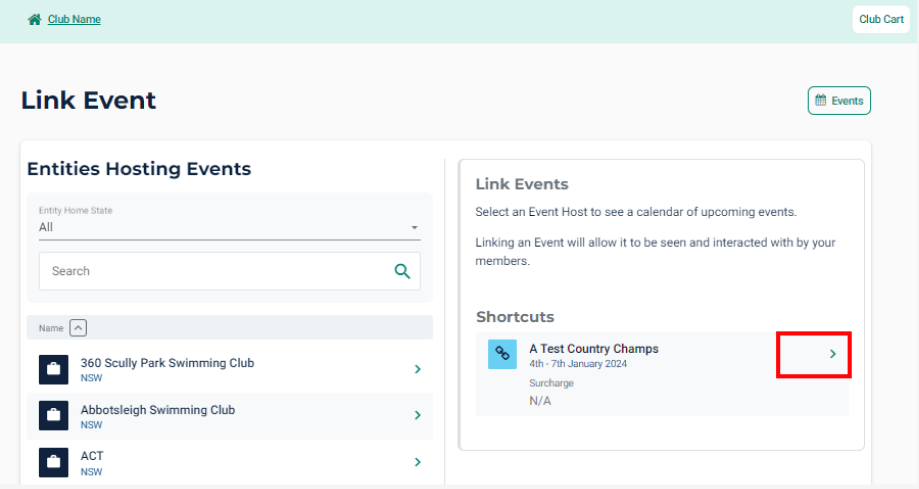Select 360 Scully Park Swimming Club

point(230,369)
